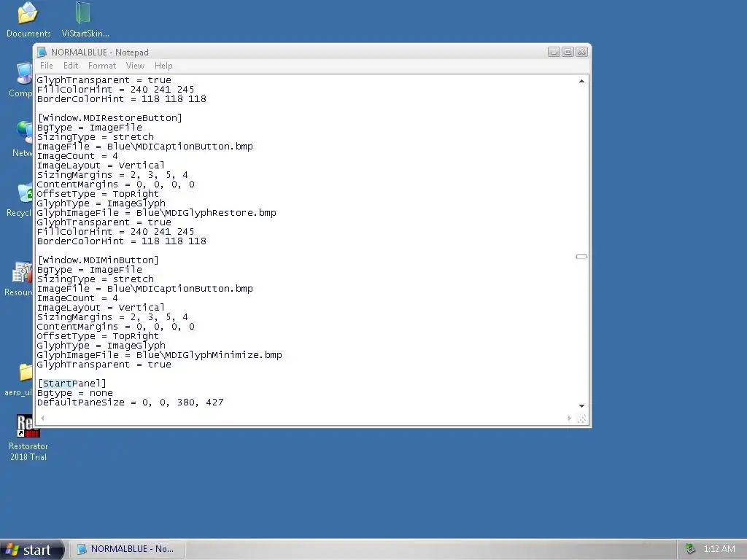Click the 1:12 AM clock

[x=719, y=549]
